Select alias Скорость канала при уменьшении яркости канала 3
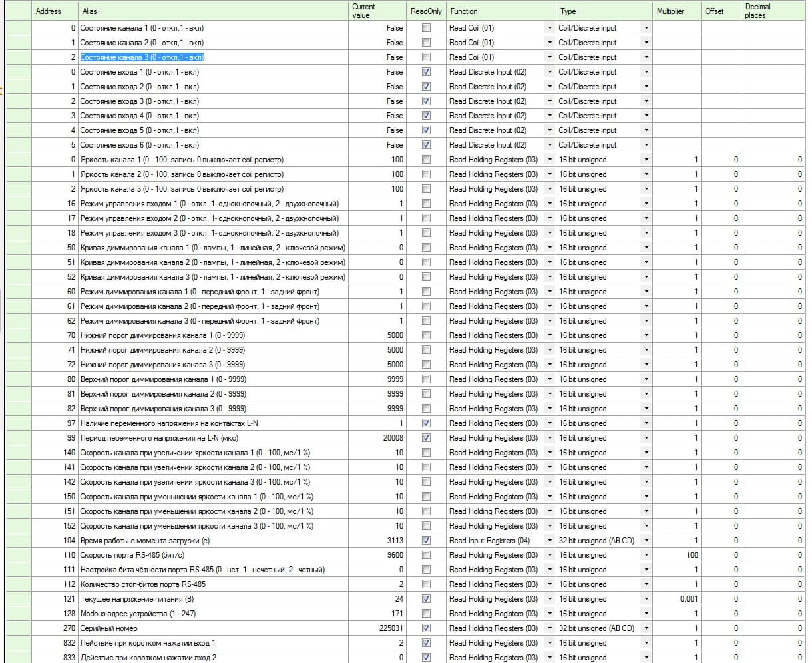The width and height of the screenshot is (812, 663). pos(213,526)
